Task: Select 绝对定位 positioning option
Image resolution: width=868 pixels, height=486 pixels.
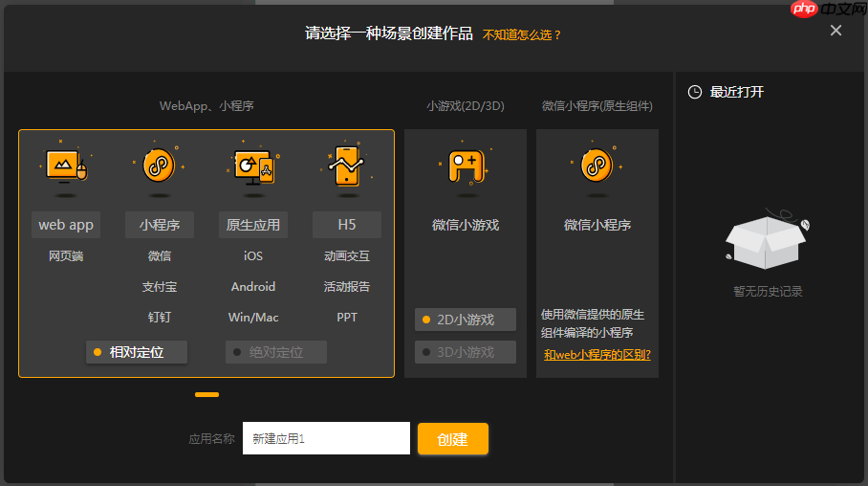Action: [x=275, y=352]
